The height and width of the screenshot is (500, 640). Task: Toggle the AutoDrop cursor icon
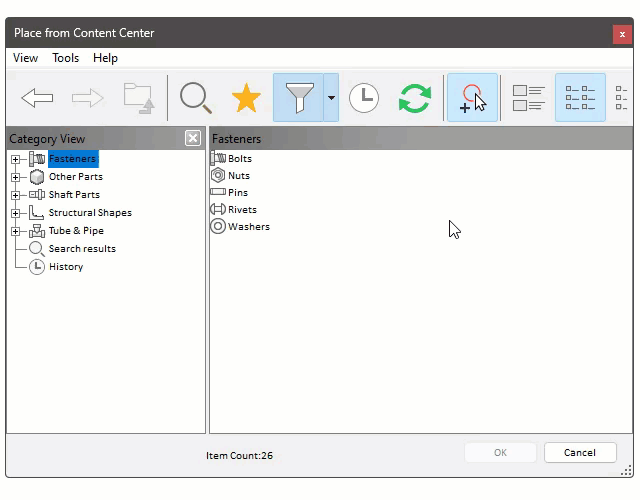point(473,98)
